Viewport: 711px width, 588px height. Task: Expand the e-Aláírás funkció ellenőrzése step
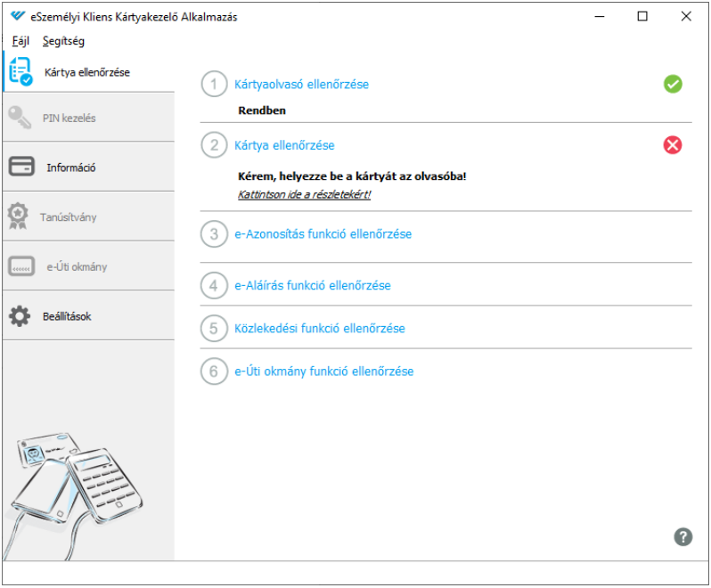[313, 286]
